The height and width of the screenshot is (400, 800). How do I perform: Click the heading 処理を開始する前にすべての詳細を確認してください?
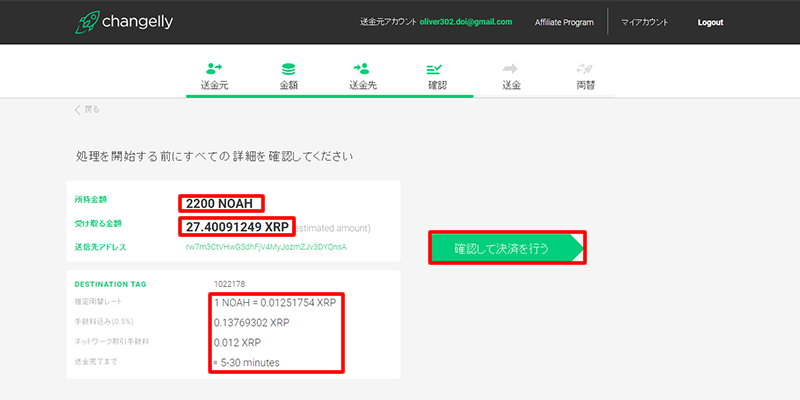coord(214,157)
